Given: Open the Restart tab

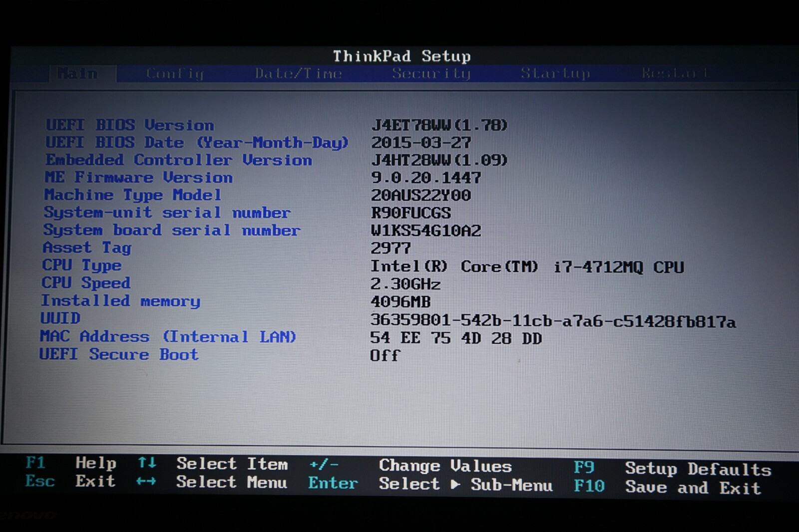Looking at the screenshot, I should [x=675, y=73].
